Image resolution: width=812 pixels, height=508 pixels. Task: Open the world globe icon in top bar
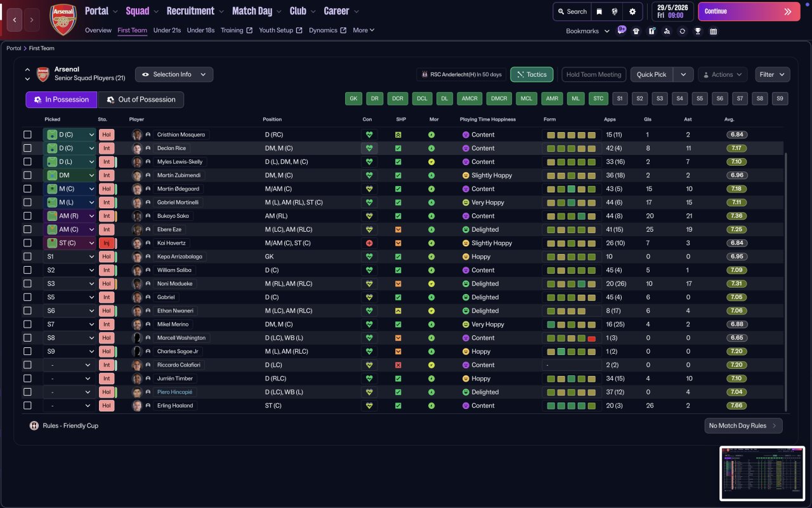click(615, 11)
